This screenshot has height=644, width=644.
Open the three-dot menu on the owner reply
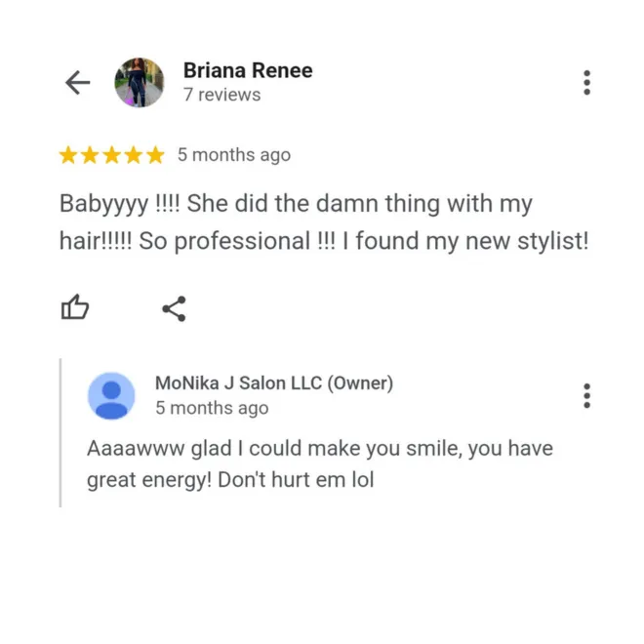(586, 396)
